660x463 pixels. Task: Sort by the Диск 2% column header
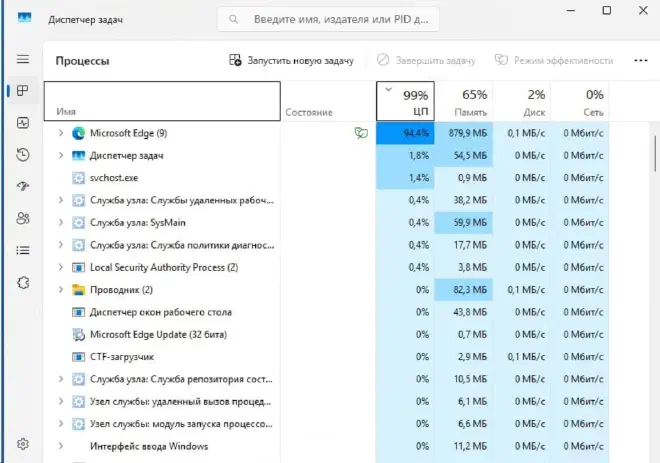pos(522,101)
